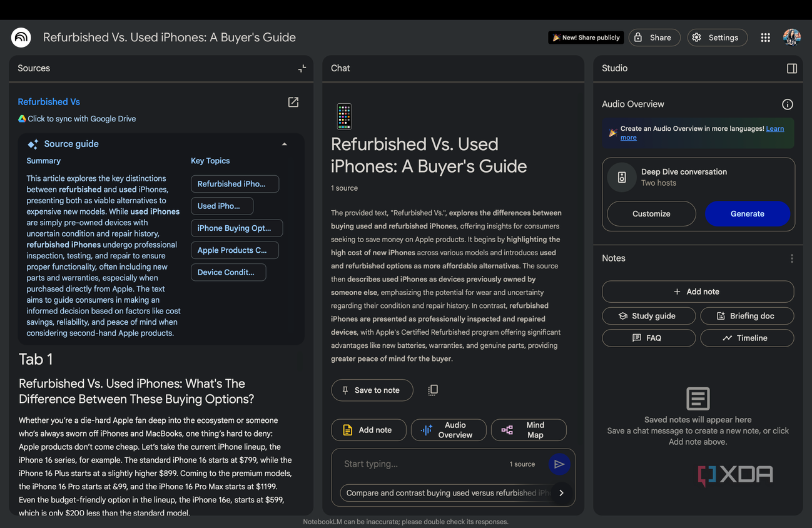Select the Apple Products C... key topic

[235, 250]
